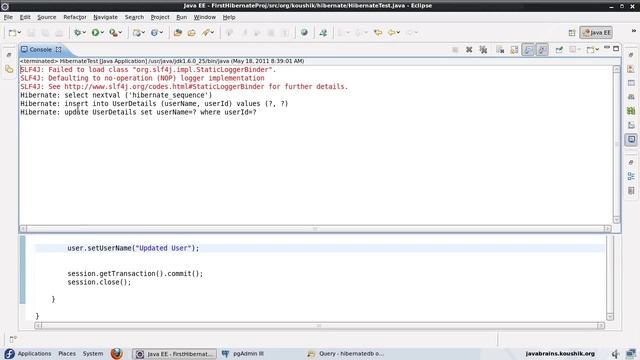Click the active Console fast view icon in right trim

tap(631, 140)
